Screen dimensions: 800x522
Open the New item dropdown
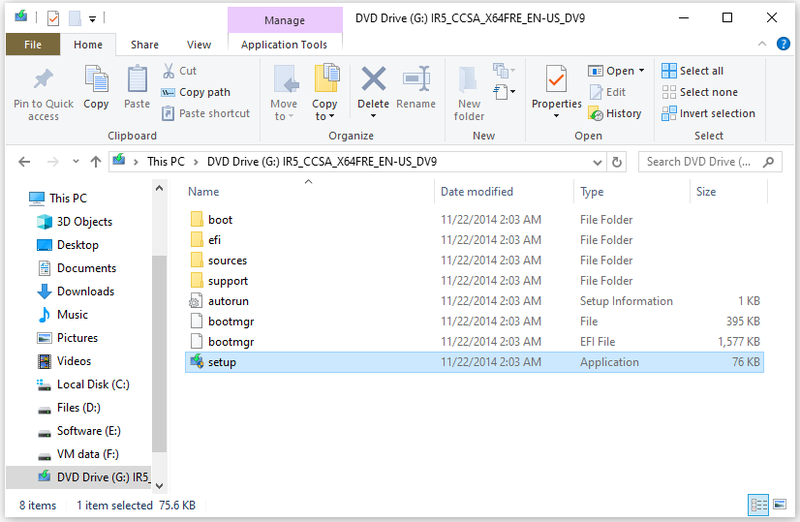(x=504, y=70)
